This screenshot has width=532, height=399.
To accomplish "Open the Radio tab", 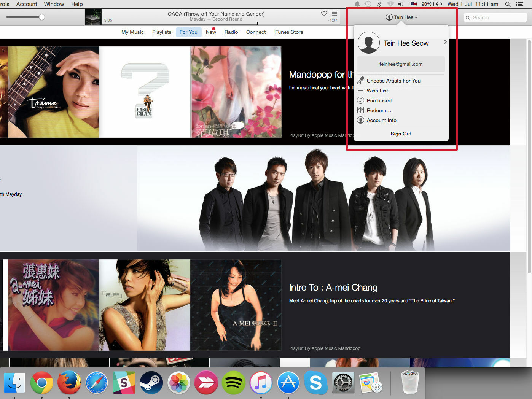I will click(231, 32).
